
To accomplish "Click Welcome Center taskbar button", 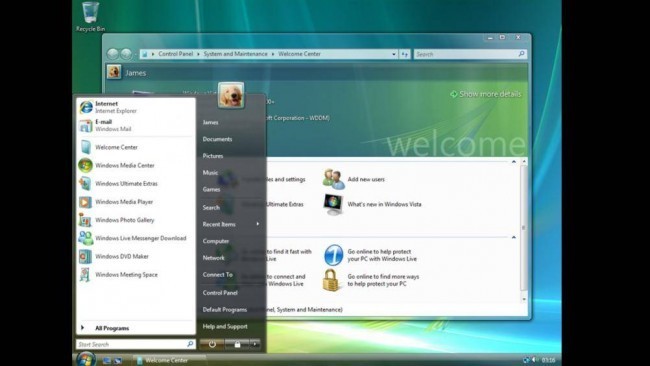I will click(170, 360).
